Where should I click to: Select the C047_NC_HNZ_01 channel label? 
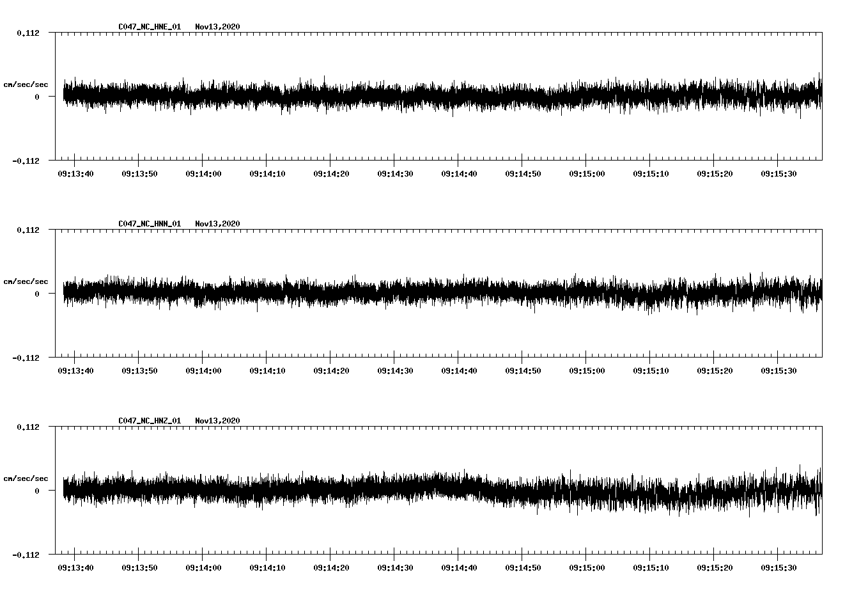tap(148, 420)
